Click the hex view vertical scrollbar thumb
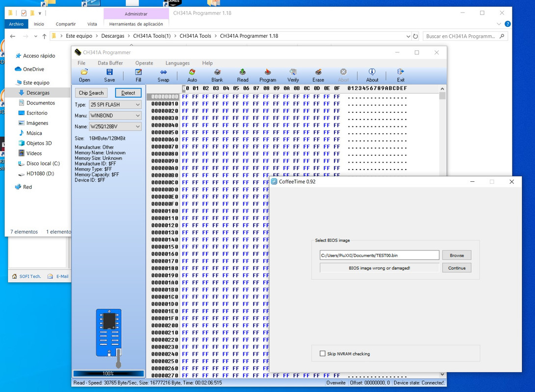Image resolution: width=535 pixels, height=392 pixels. pyautogui.click(x=442, y=96)
